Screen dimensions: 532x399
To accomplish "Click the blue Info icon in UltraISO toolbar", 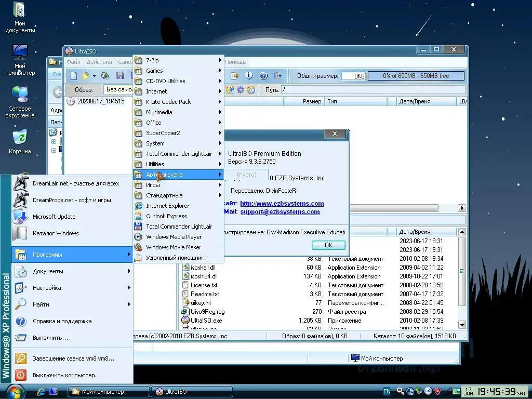I will click(249, 76).
